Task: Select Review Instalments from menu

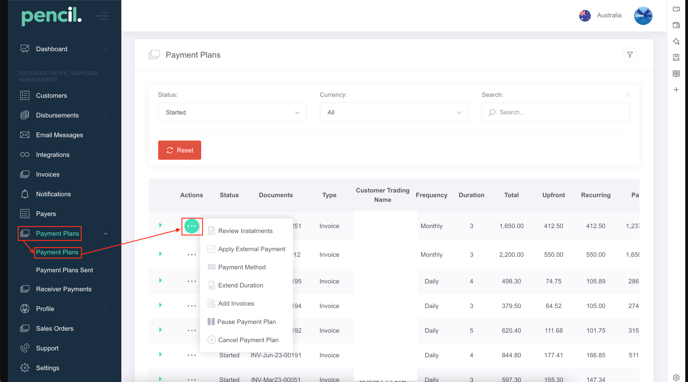Action: [245, 231]
